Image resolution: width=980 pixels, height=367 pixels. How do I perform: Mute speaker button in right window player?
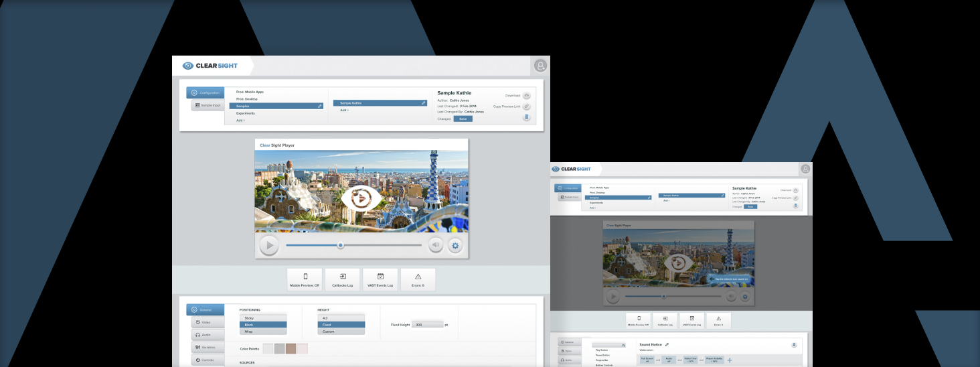[x=732, y=296]
